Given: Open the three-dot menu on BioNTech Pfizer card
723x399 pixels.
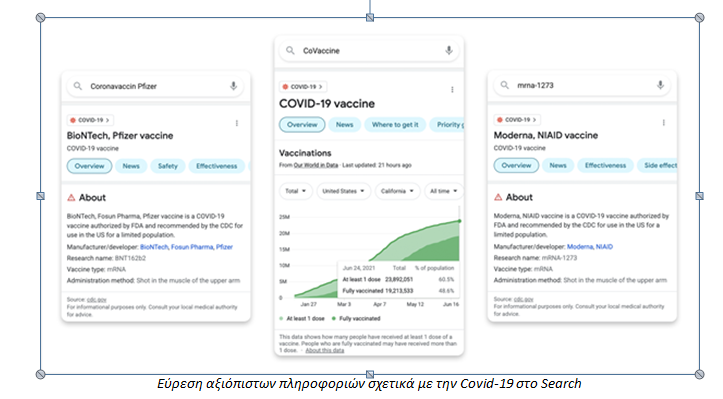Looking at the screenshot, I should tap(237, 123).
